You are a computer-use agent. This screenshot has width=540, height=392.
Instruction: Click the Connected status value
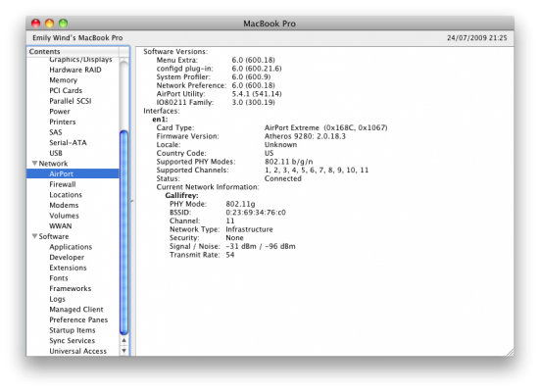pos(283,178)
